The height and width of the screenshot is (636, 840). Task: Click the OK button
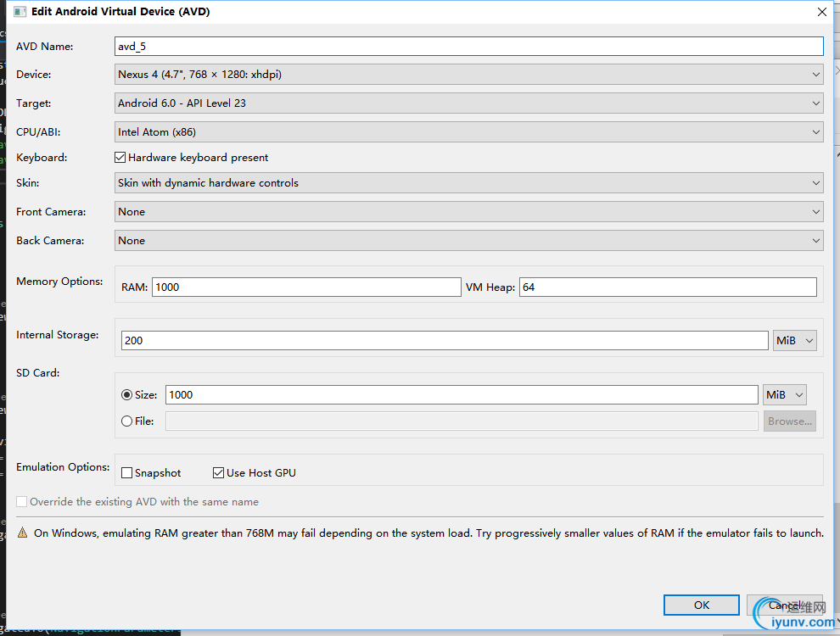[701, 605]
